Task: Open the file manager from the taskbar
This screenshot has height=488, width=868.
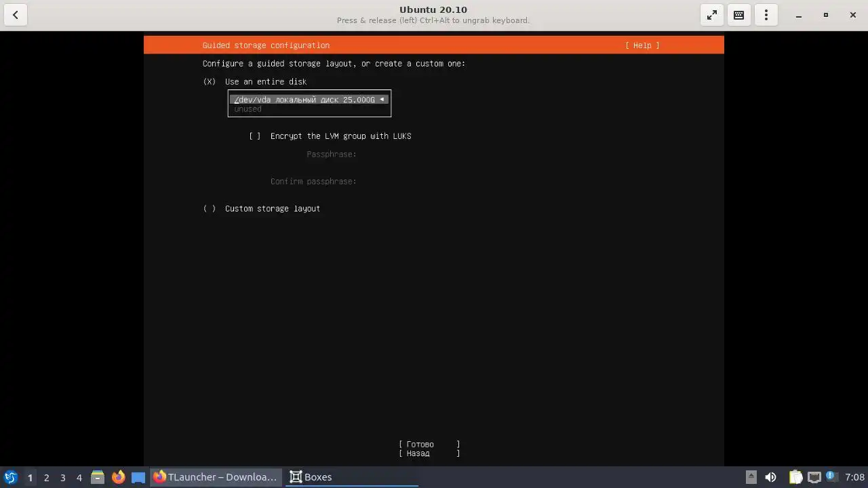Action: coord(98,477)
